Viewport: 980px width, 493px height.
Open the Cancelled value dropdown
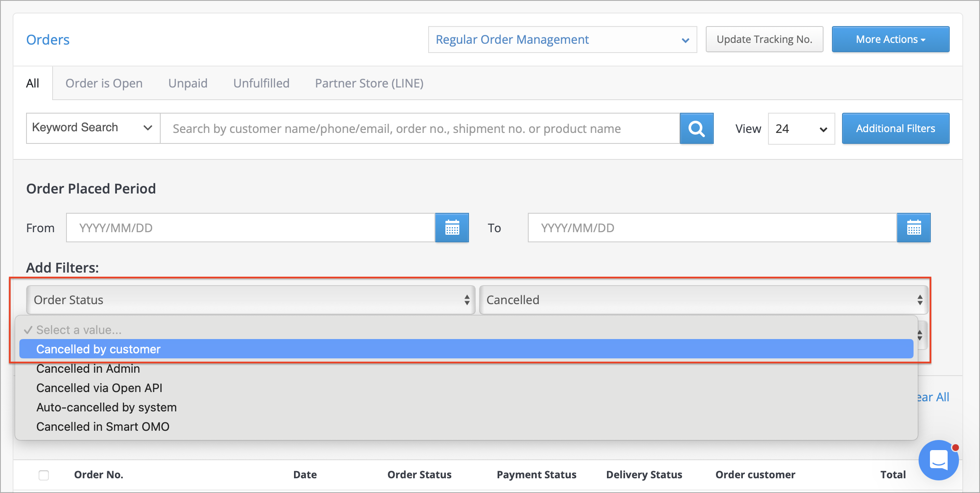click(x=704, y=300)
